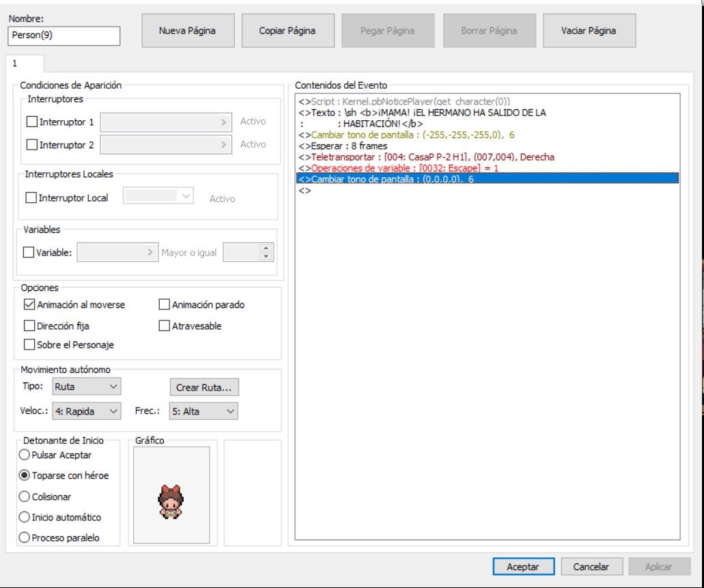Click the Cancelar button
The height and width of the screenshot is (588, 704).
(x=591, y=567)
